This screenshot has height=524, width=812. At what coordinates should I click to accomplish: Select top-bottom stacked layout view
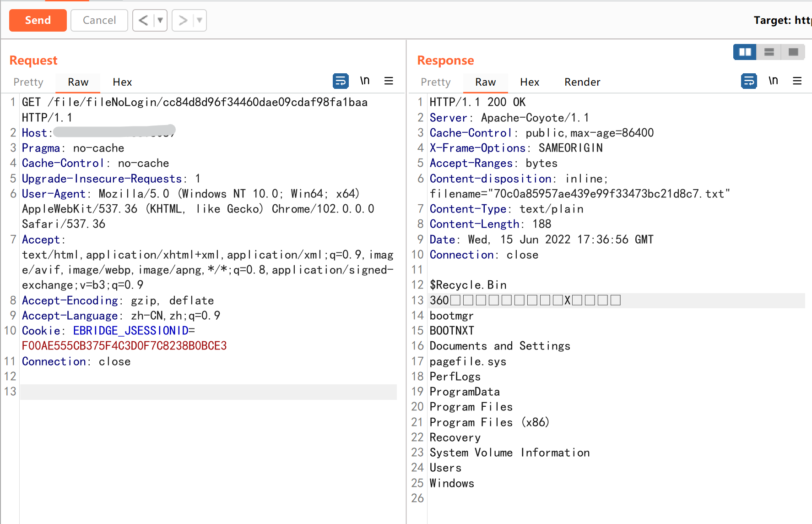pyautogui.click(x=769, y=52)
